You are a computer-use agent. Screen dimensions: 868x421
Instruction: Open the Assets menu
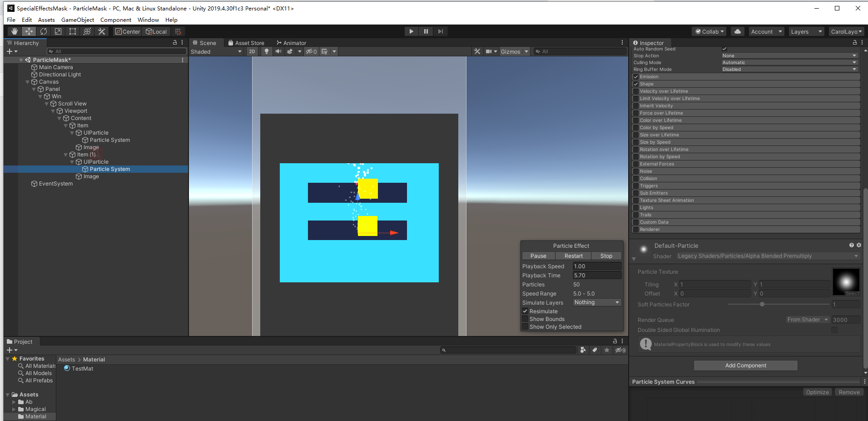point(46,20)
